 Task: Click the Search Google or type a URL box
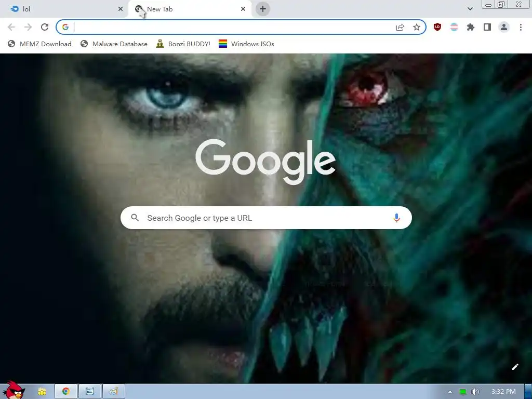pos(266,218)
